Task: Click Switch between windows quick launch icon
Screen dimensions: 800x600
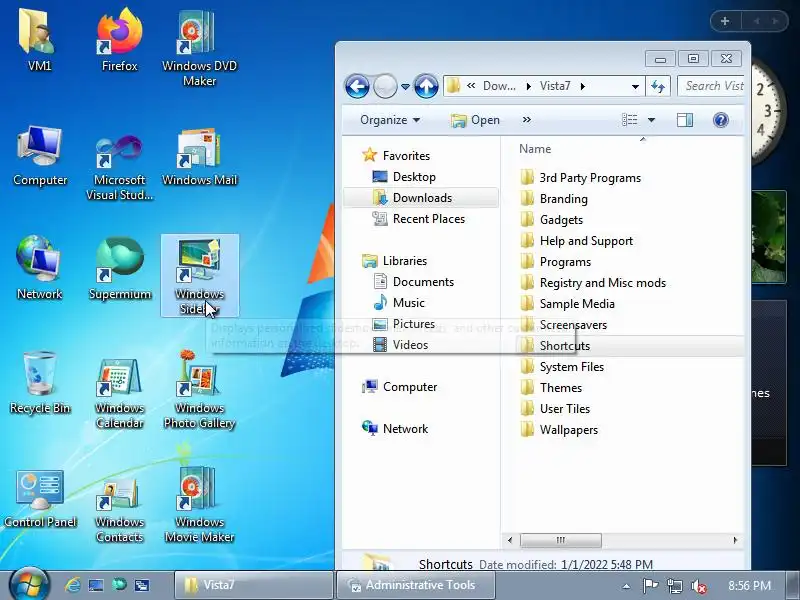Action: click(142, 585)
